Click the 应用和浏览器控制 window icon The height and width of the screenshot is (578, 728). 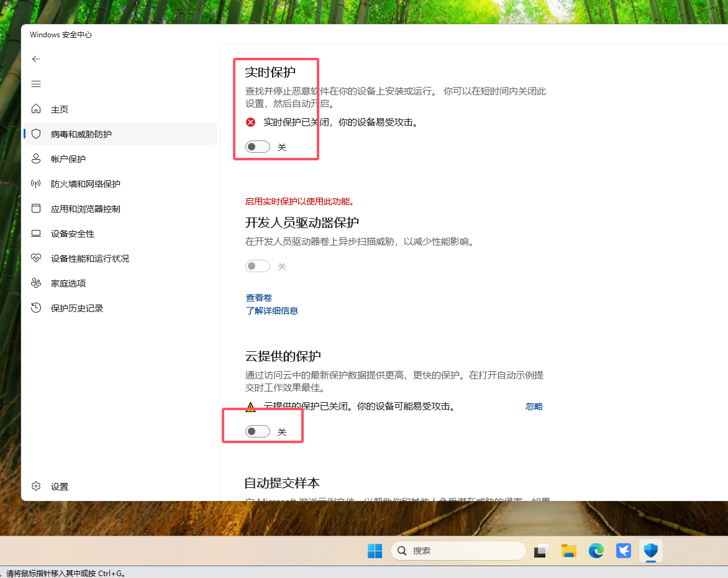tap(36, 209)
